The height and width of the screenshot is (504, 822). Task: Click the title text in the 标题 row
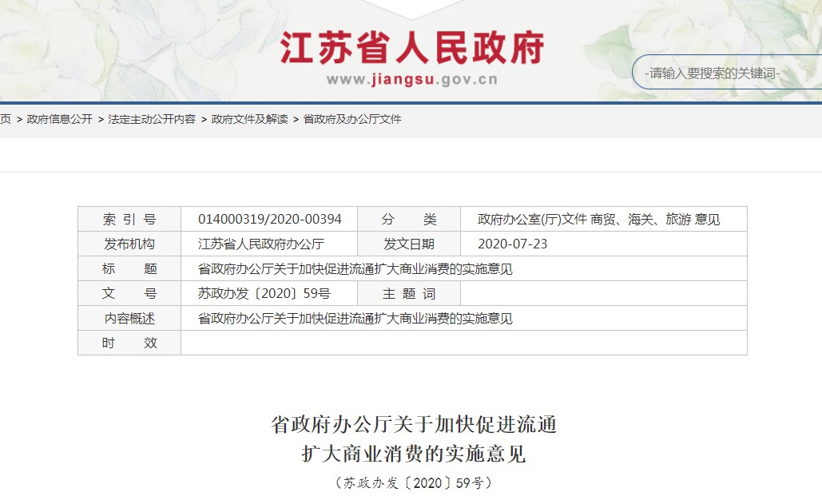coord(355,269)
